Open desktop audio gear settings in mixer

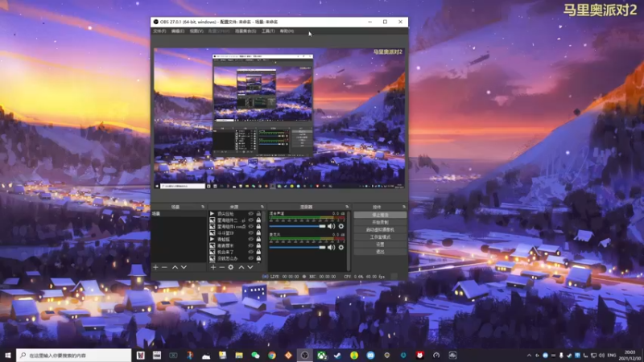[x=341, y=226]
